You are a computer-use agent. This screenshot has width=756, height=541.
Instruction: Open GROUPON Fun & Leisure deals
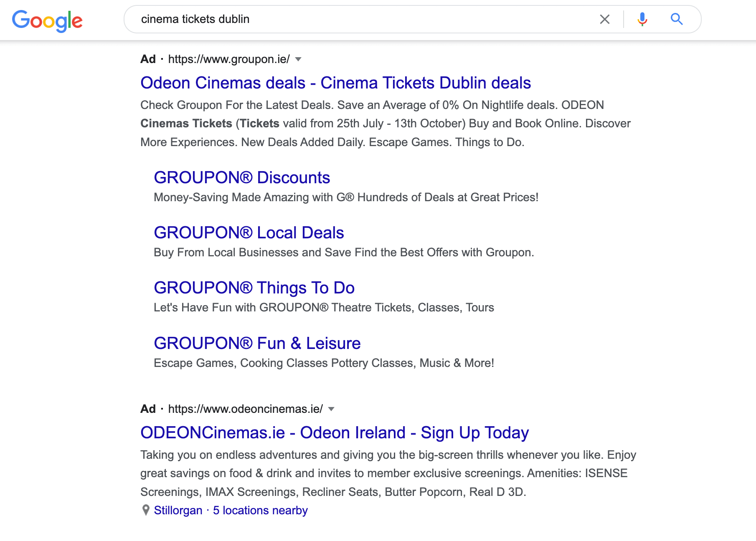257,343
